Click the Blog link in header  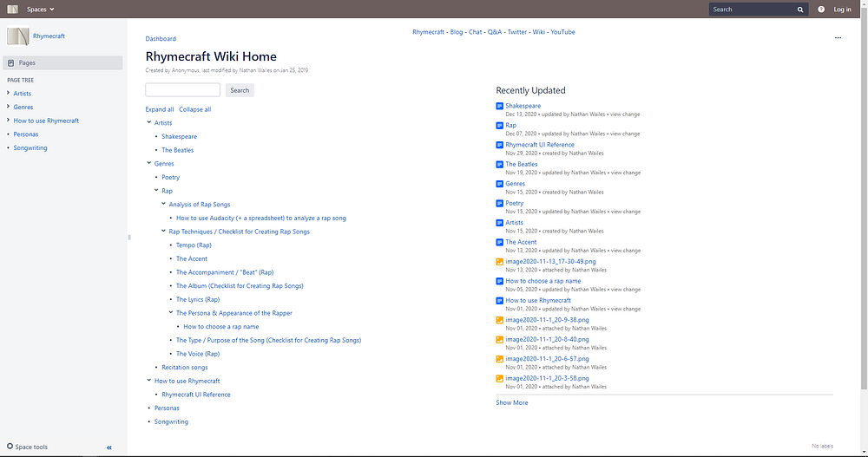click(x=457, y=32)
